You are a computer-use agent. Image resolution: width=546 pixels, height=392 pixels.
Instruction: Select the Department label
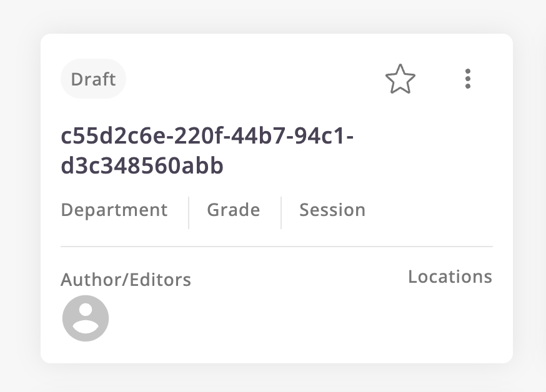[x=114, y=210]
